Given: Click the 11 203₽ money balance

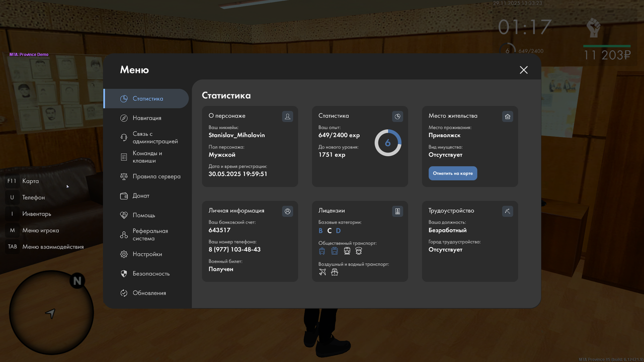Looking at the screenshot, I should [x=607, y=55].
